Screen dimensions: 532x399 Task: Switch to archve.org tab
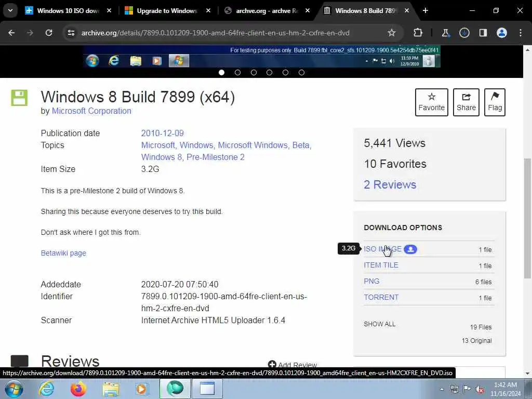tap(267, 10)
